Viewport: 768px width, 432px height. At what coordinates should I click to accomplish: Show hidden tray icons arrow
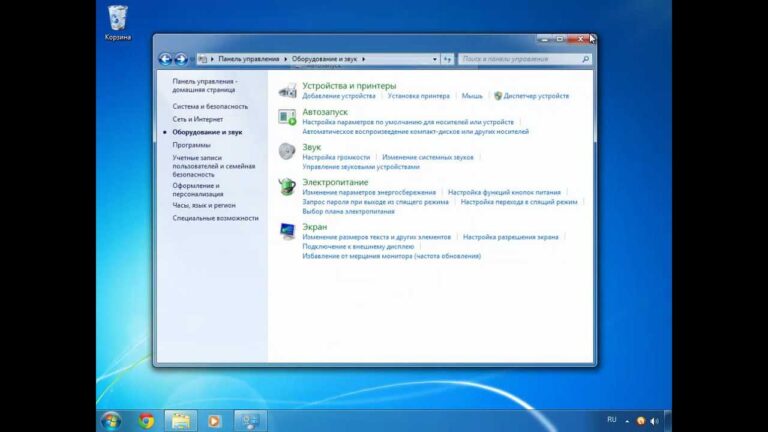click(x=627, y=421)
